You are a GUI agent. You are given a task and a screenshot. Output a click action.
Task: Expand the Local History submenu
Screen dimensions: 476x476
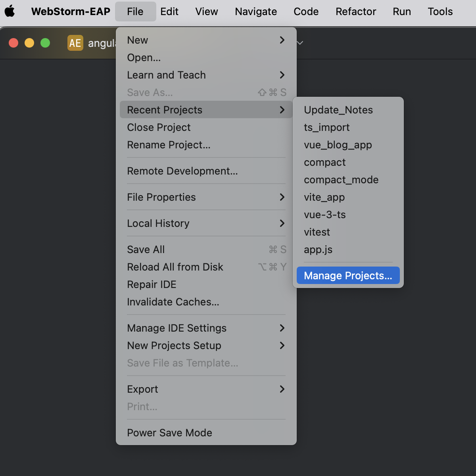pos(282,223)
